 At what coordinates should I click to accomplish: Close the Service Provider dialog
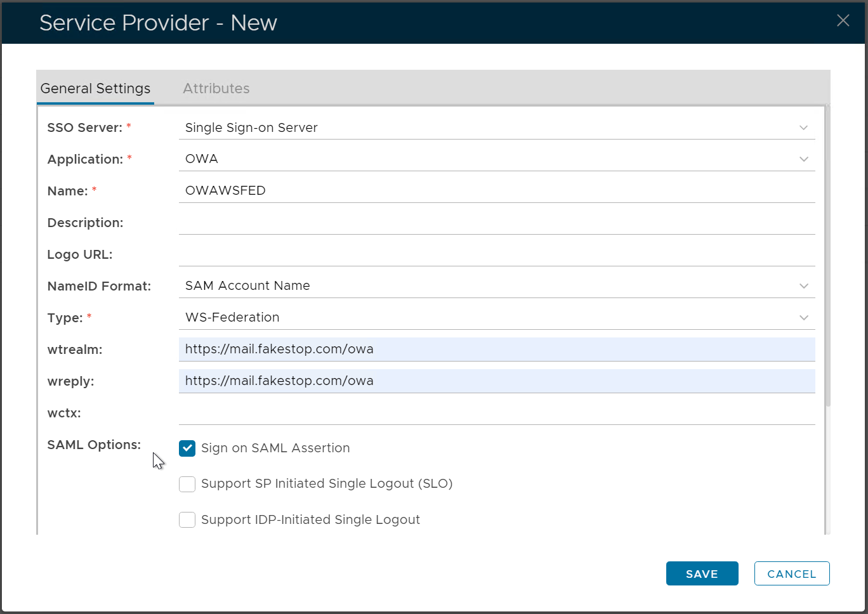click(843, 21)
